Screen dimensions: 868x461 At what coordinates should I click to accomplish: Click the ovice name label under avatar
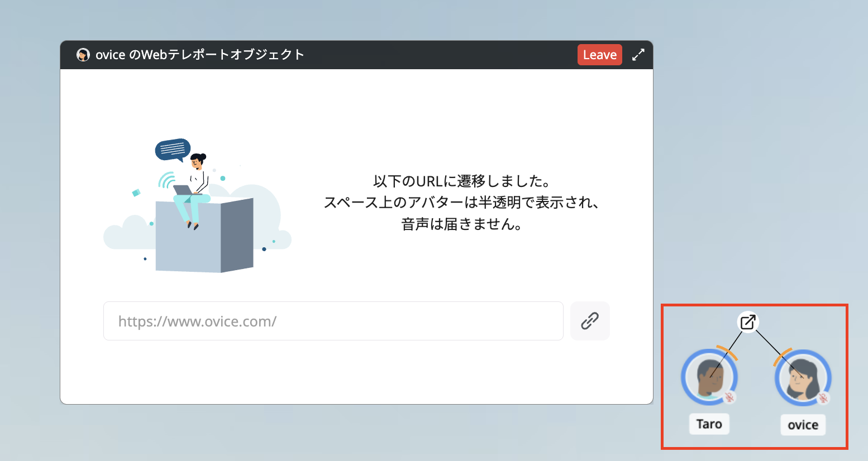click(x=803, y=425)
